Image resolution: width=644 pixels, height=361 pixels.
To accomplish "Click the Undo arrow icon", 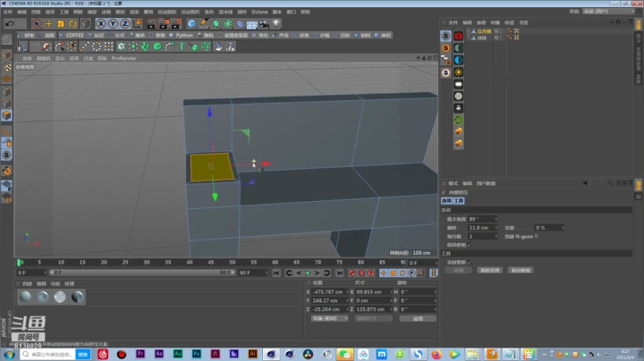I will (10, 24).
